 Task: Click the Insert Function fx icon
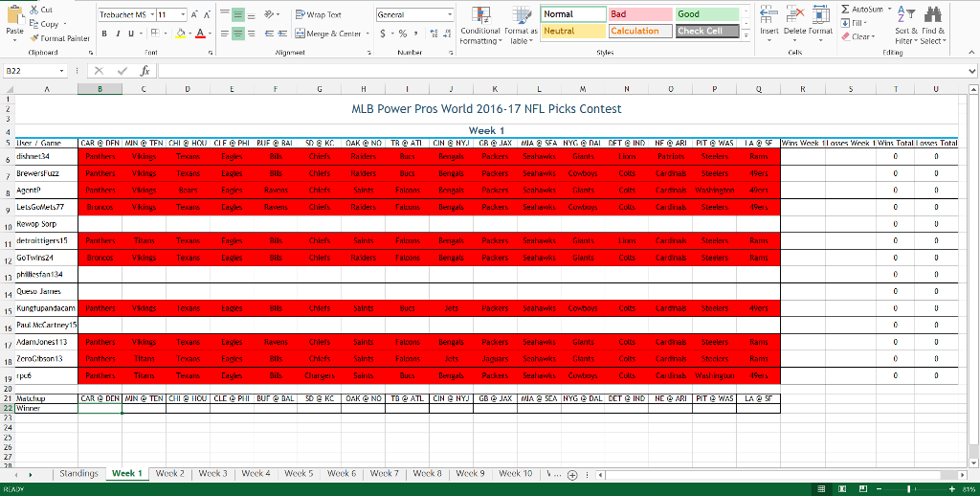click(145, 71)
